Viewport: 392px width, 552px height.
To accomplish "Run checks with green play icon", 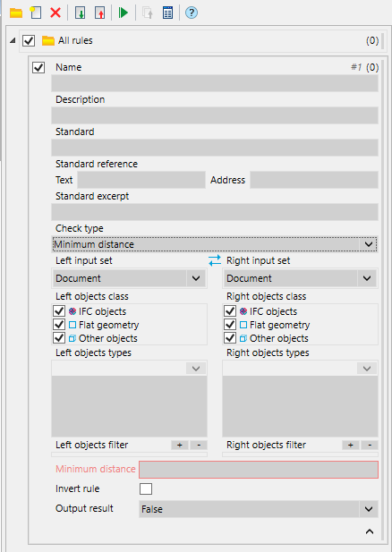I will (x=124, y=13).
